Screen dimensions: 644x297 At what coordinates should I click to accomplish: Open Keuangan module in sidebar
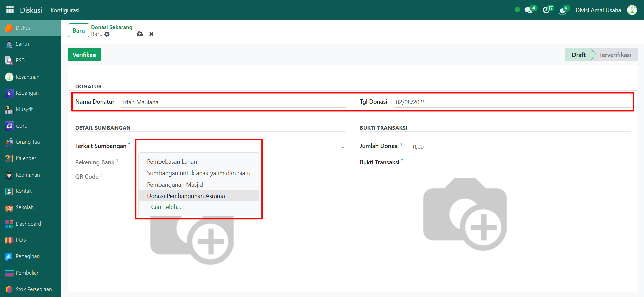(27, 93)
